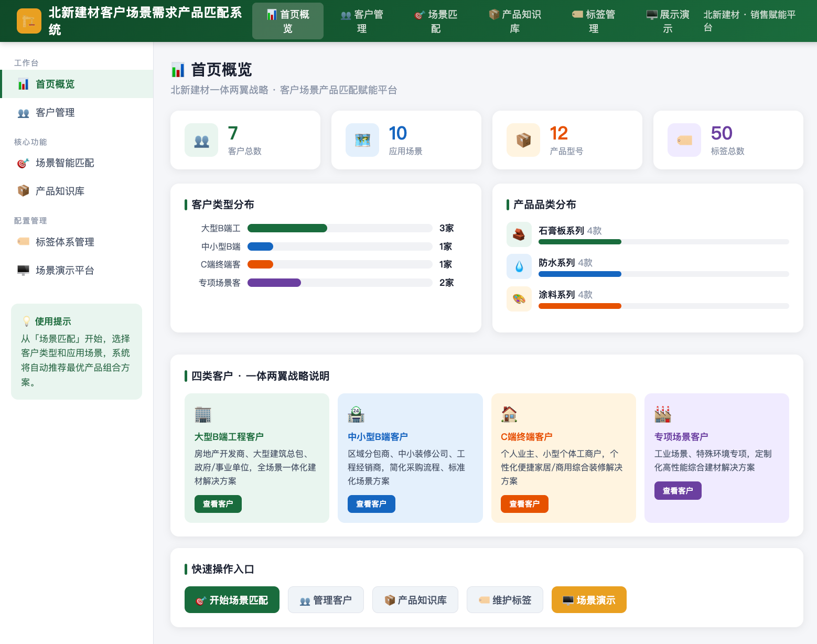Viewport: 817px width, 644px height.
Task: Click the 场景演示 quick action button
Action: 589,600
